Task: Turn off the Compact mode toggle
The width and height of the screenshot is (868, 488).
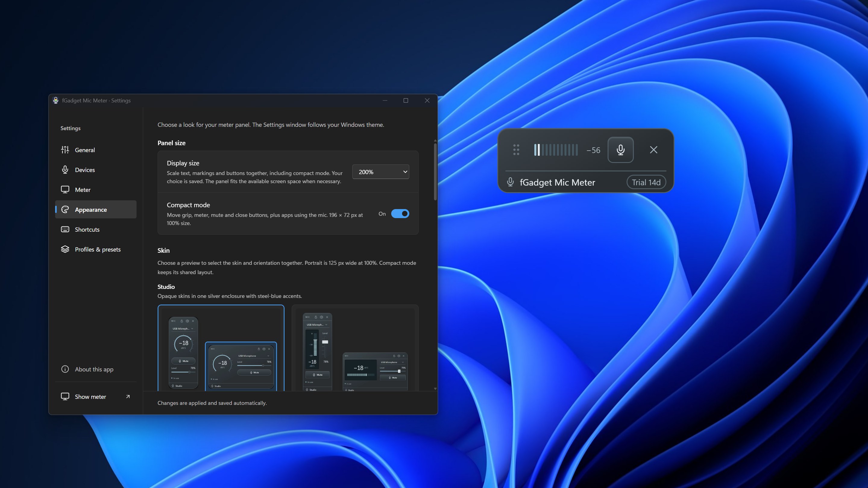Action: point(400,214)
